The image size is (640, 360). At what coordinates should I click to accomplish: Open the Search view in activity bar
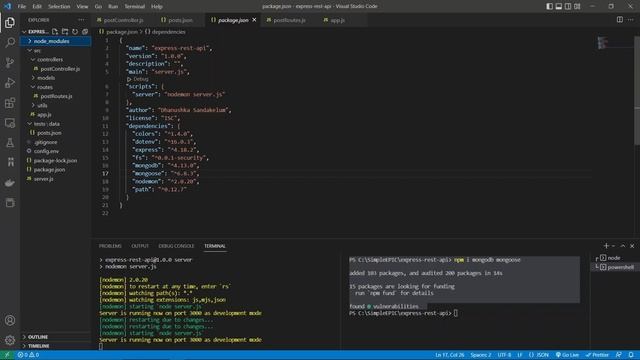click(x=10, y=42)
